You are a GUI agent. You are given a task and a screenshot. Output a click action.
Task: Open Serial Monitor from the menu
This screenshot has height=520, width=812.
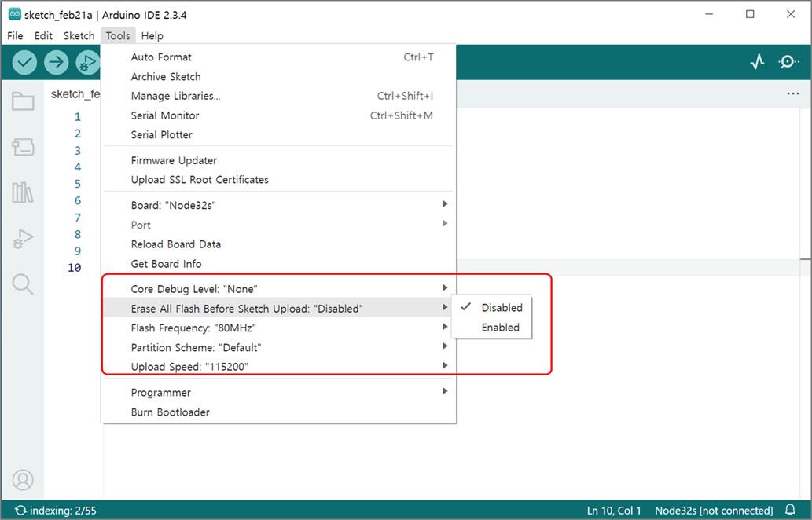(280, 115)
